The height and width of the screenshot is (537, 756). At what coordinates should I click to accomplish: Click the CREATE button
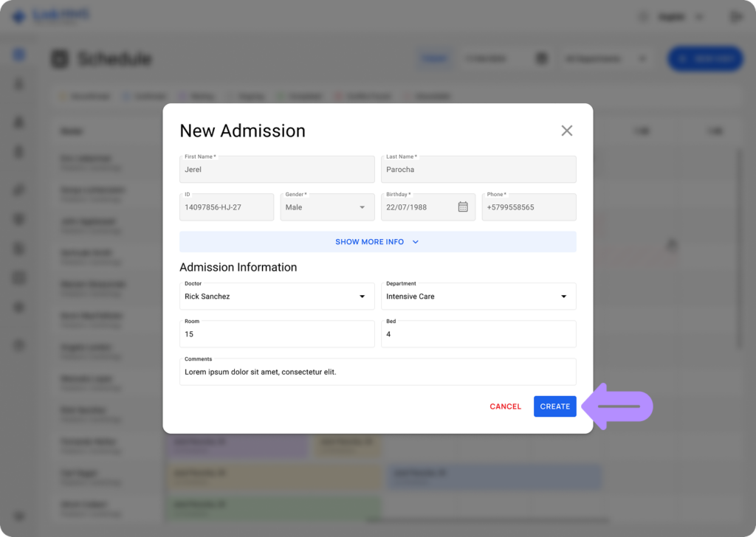[554, 406]
